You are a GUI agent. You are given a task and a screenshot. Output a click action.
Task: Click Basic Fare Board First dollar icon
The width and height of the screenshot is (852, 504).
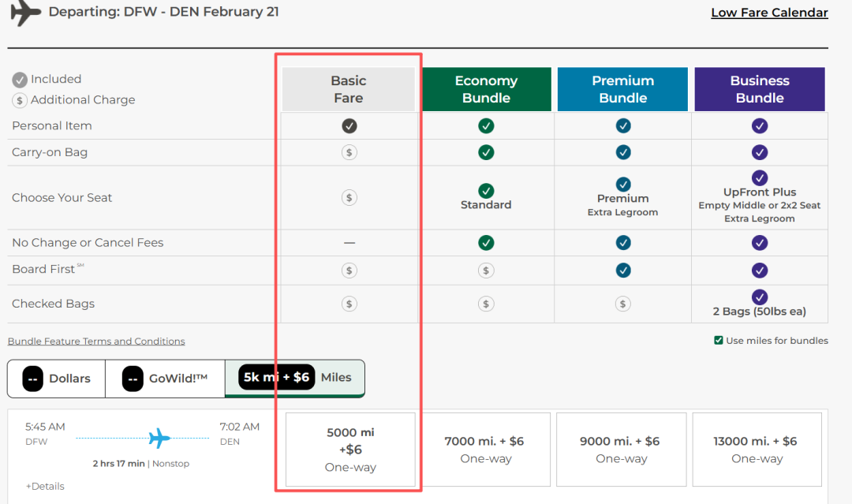349,271
